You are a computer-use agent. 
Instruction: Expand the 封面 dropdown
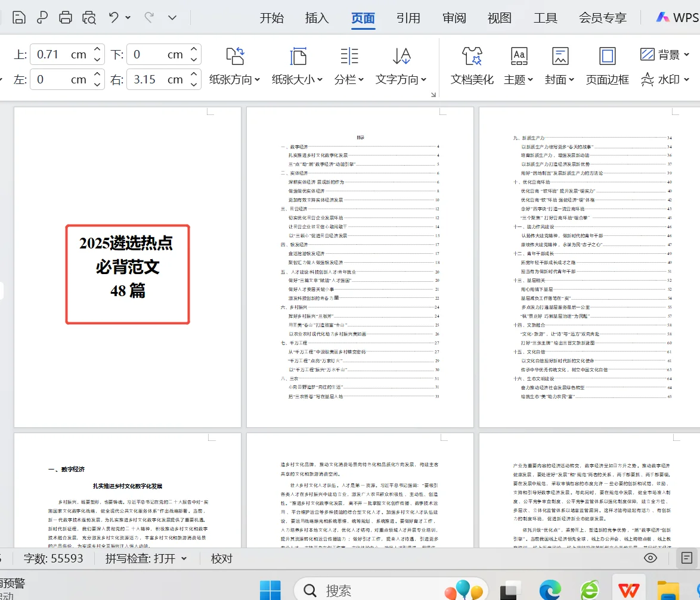[x=571, y=80]
